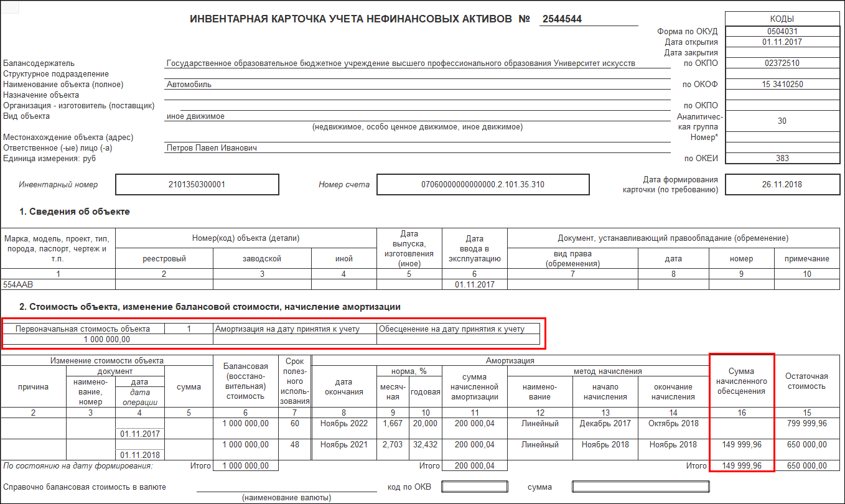The width and height of the screenshot is (845, 504).
Task: Select label По состоянию на дату формирования
Action: pyautogui.click(x=78, y=465)
